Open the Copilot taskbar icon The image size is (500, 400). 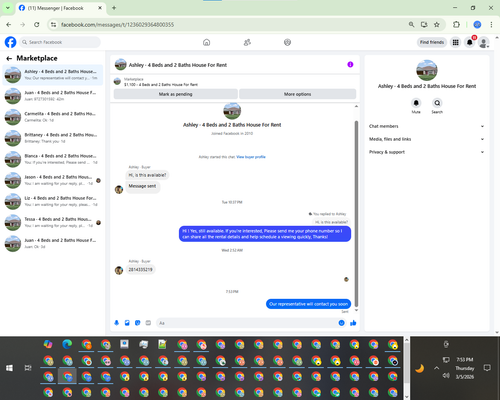click(48, 344)
